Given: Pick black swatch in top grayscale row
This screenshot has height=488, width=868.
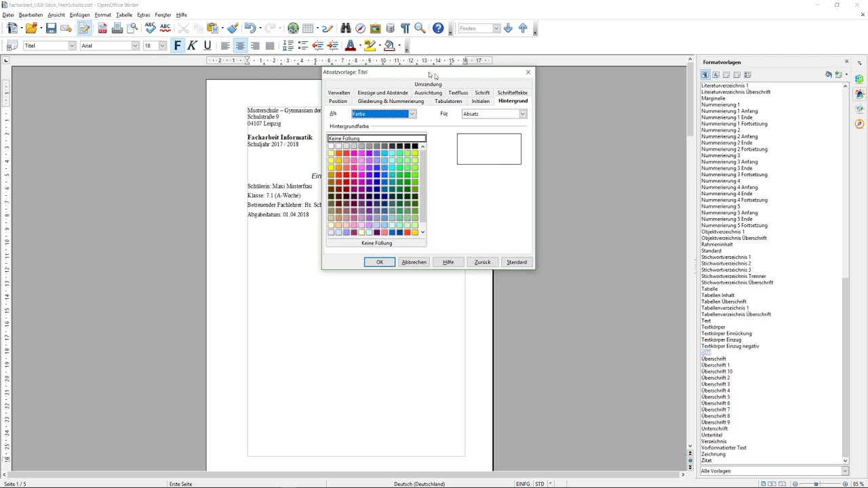Looking at the screenshot, I should pos(414,146).
